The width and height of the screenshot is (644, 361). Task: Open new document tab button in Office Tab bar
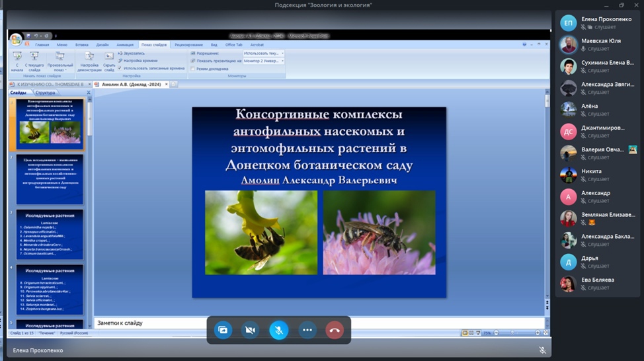tap(174, 84)
